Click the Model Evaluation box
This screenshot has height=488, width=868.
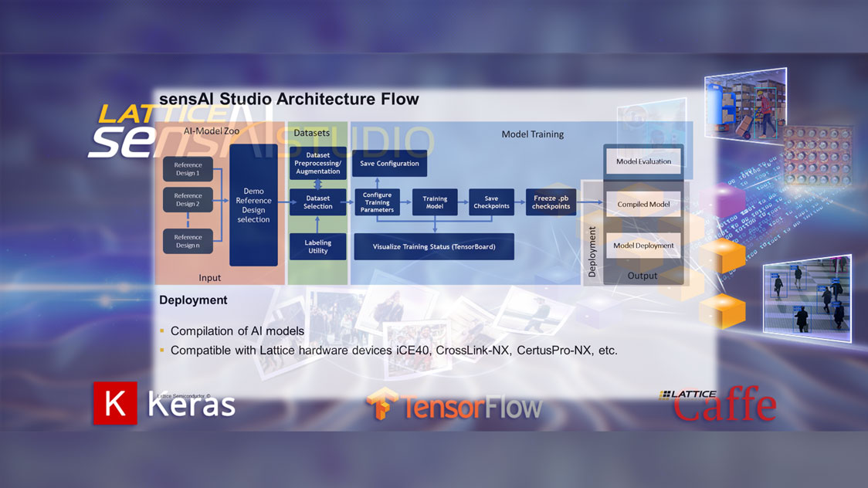(x=643, y=161)
